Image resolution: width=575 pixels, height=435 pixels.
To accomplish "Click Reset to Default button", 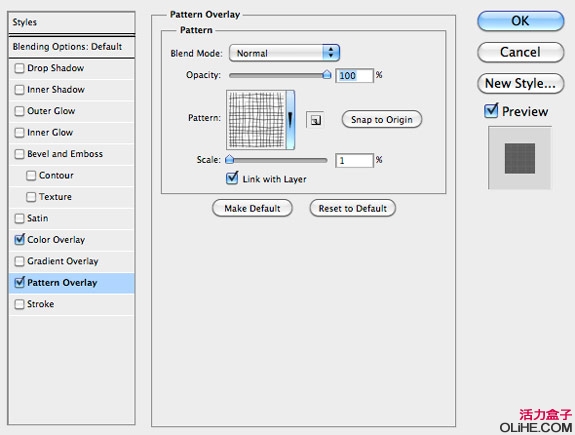I will pos(352,208).
